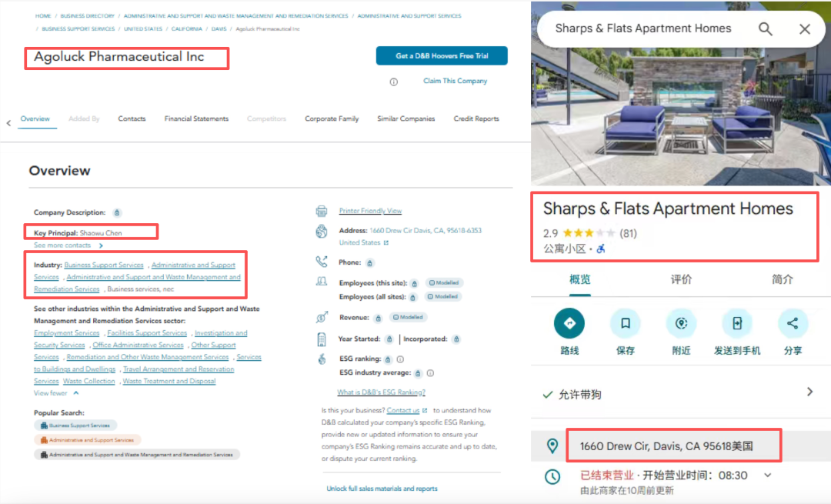831x504 pixels.
Task: Select the 概览 tab in maps panel
Action: tap(580, 279)
